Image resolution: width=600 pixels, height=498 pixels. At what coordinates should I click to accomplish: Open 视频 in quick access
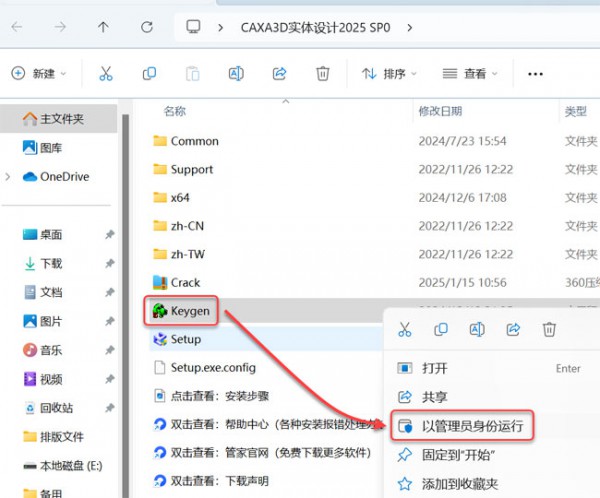[42, 379]
